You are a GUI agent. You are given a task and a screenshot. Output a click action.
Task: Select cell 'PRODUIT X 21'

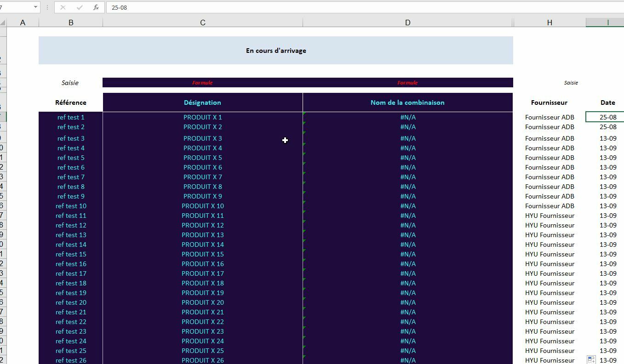click(203, 312)
